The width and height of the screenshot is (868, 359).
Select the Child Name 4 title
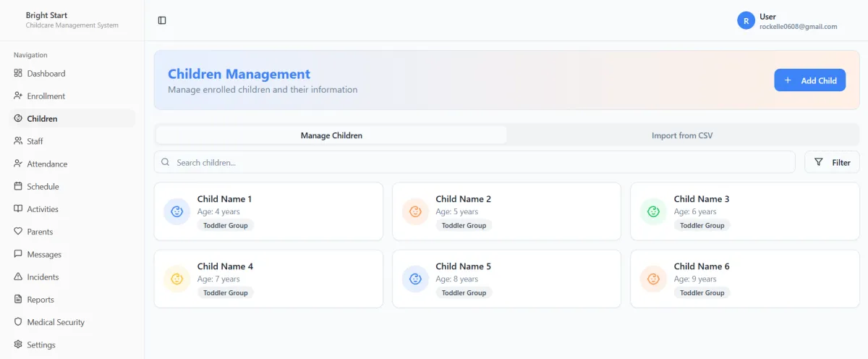point(225,266)
